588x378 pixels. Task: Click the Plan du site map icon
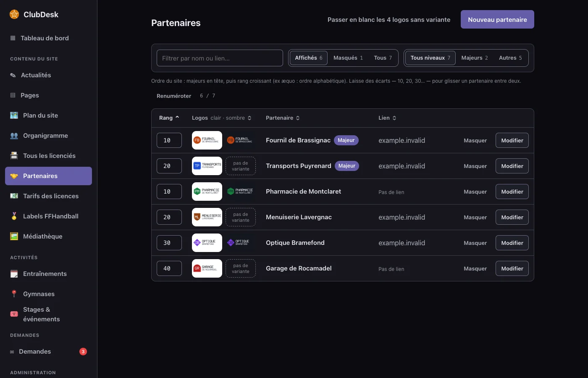pos(14,115)
